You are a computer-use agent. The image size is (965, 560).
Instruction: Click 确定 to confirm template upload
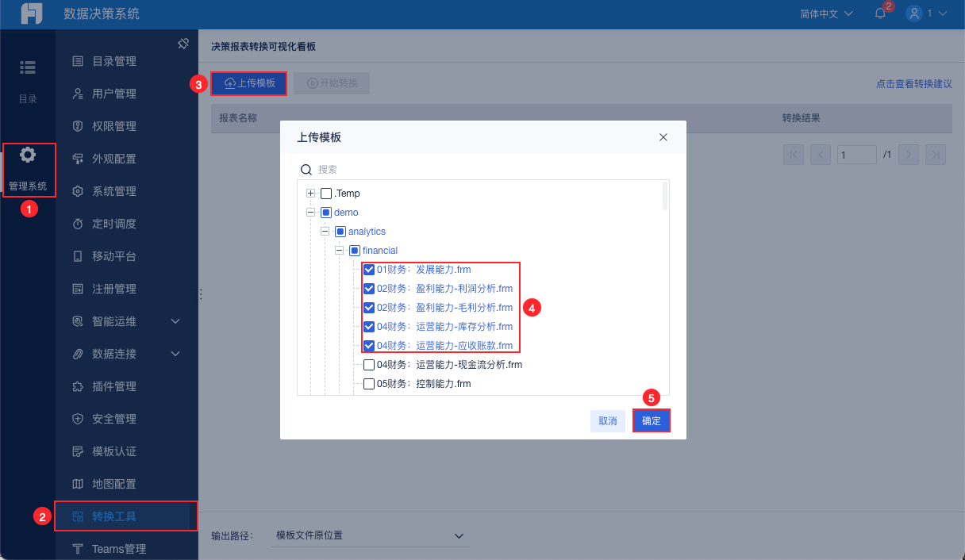pos(651,420)
